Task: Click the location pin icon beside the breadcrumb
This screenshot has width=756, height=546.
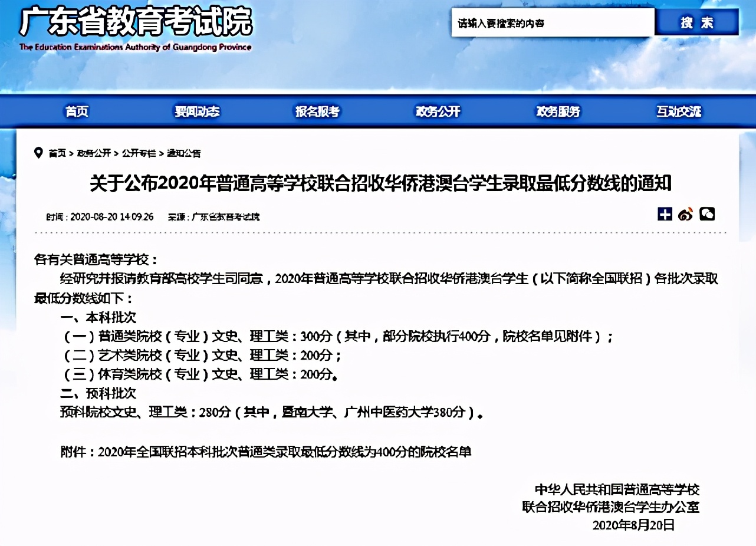Action: click(37, 152)
